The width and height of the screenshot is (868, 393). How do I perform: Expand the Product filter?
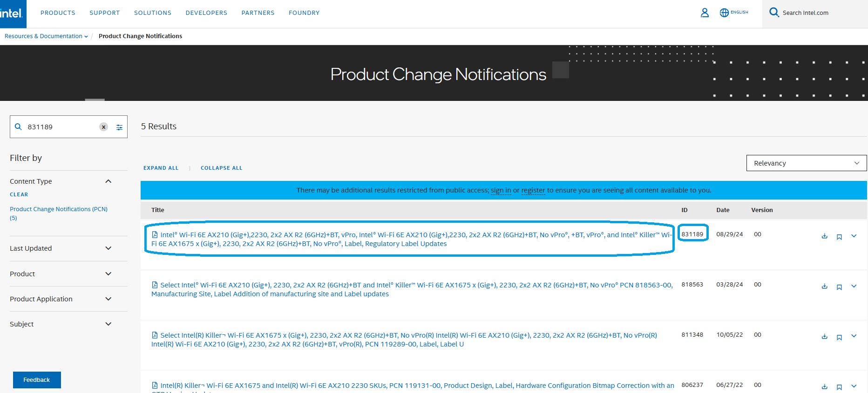click(108, 274)
